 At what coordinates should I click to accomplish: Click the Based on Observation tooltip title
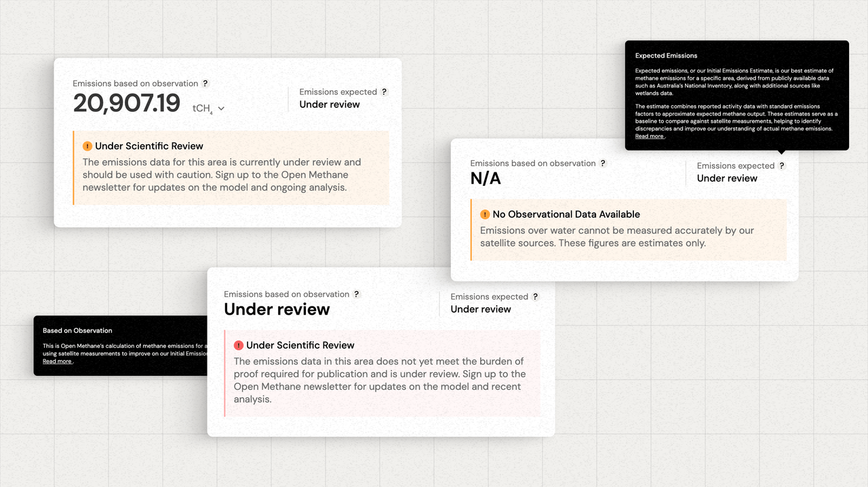click(77, 331)
